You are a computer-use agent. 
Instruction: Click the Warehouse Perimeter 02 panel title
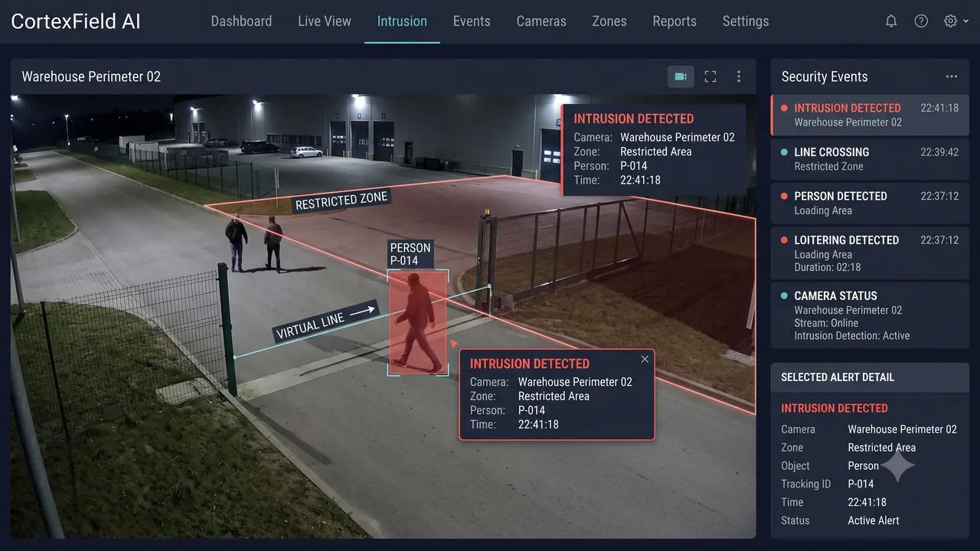(91, 77)
